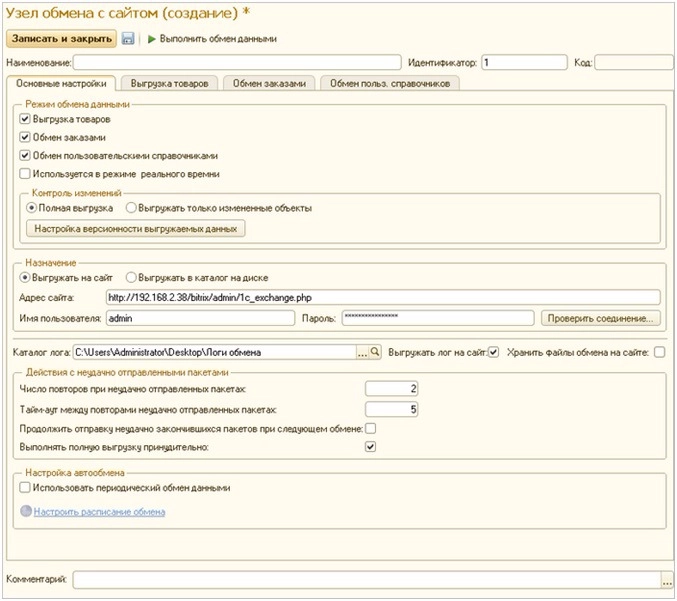Click the green play icon for data exchange
This screenshot has width=677, height=601.
point(152,39)
